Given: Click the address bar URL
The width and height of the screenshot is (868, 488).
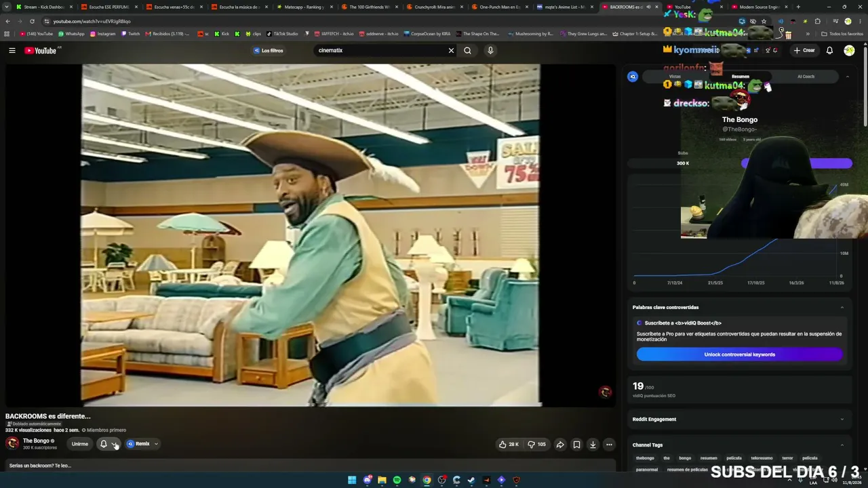Looking at the screenshot, I should [92, 21].
